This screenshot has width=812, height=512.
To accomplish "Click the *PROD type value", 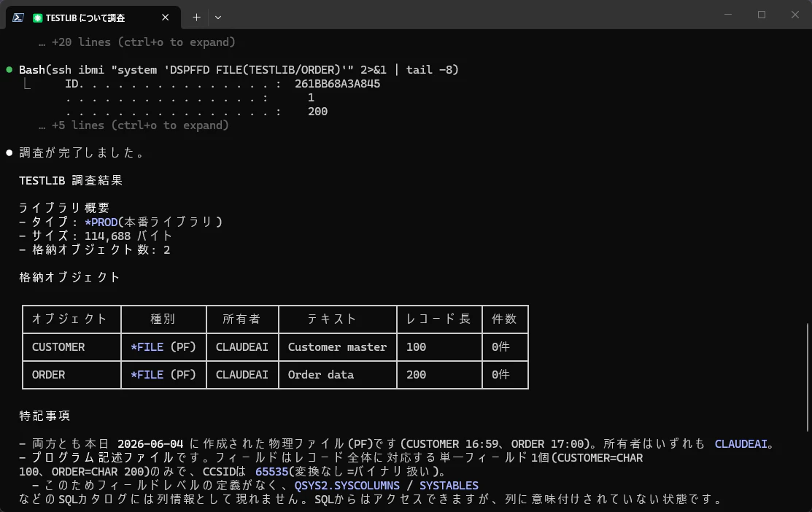I will pyautogui.click(x=101, y=222).
